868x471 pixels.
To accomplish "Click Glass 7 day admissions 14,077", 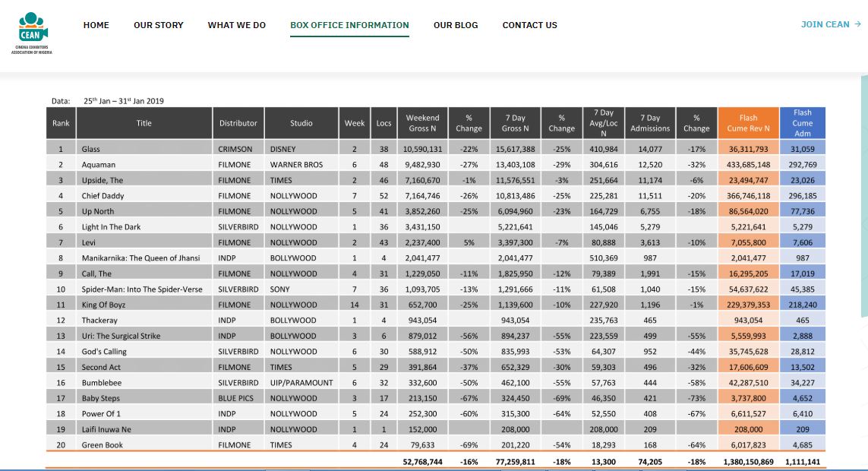I will click(650, 149).
